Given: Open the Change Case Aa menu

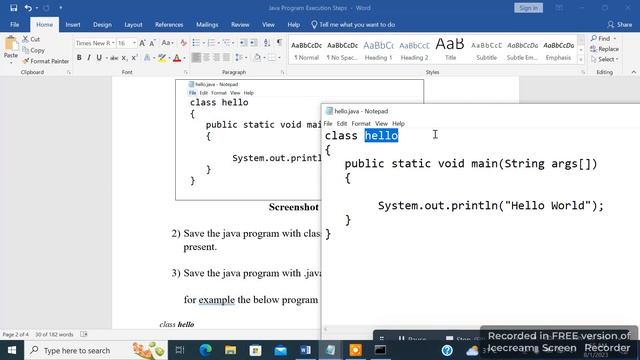Looking at the screenshot, I should point(167,43).
